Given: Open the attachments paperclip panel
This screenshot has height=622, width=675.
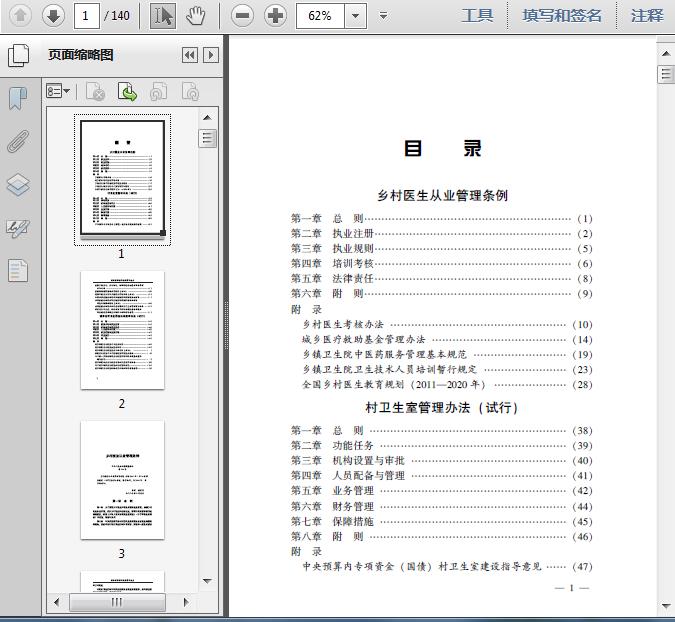Looking at the screenshot, I should [x=18, y=142].
